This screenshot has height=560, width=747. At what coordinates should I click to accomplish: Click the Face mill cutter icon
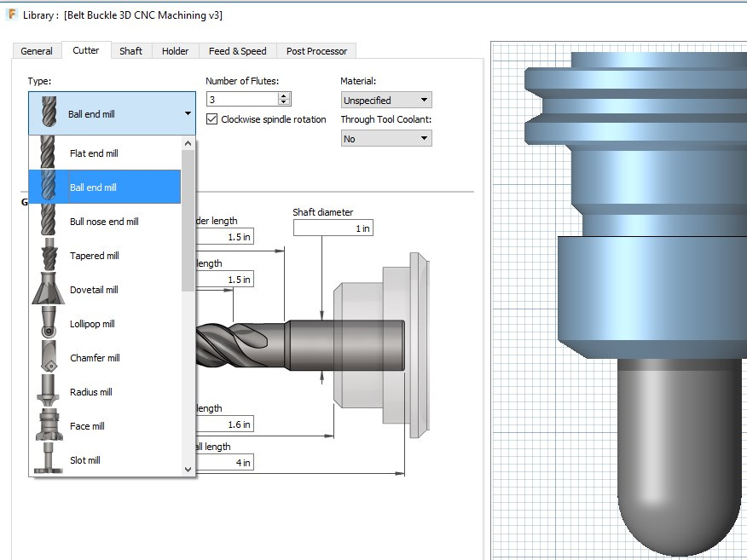click(49, 425)
